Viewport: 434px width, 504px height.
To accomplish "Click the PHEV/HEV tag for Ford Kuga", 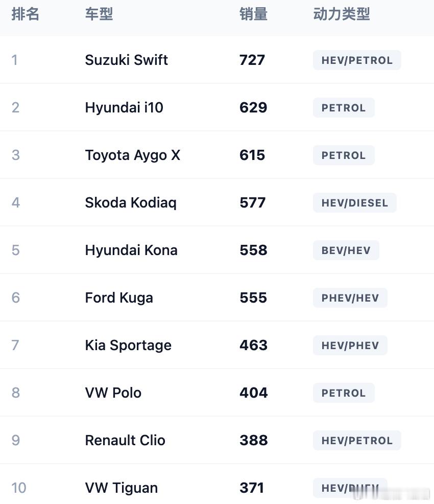I will coord(350,298).
